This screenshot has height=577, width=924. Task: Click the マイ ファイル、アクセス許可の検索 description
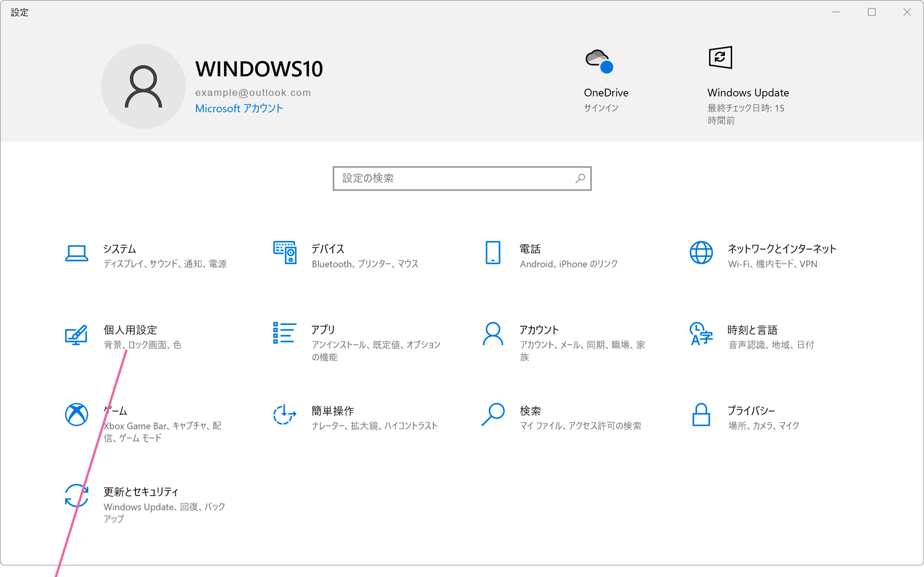580,426
